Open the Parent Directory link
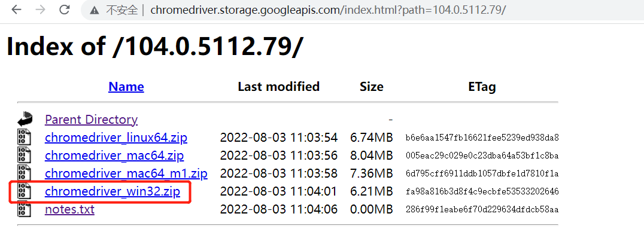The width and height of the screenshot is (644, 244). coord(91,120)
